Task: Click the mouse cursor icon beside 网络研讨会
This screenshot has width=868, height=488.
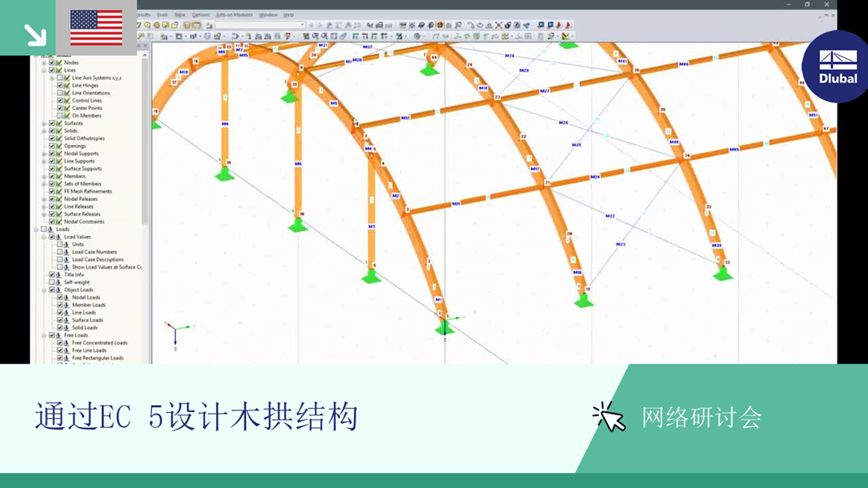Action: 609,417
